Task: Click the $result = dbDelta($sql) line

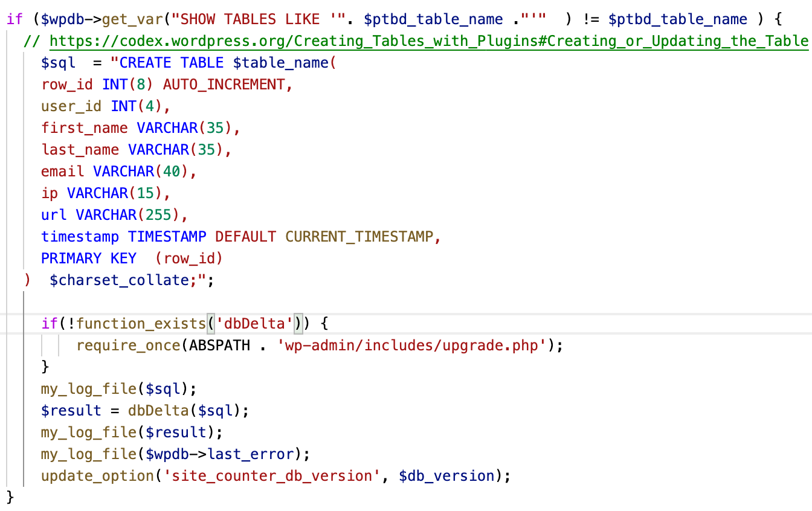Action: pyautogui.click(x=145, y=411)
